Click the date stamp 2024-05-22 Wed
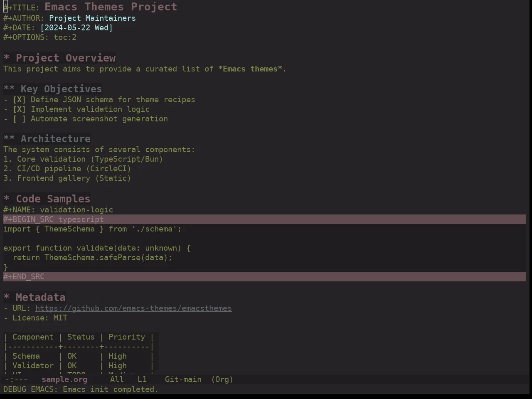Screen dimensions: 532x399 (x=76, y=28)
